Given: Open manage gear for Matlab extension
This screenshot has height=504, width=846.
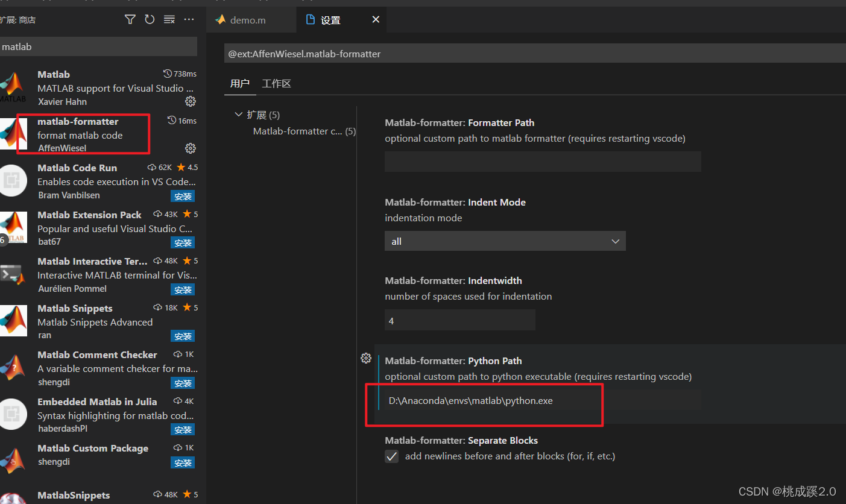Looking at the screenshot, I should pyautogui.click(x=190, y=101).
